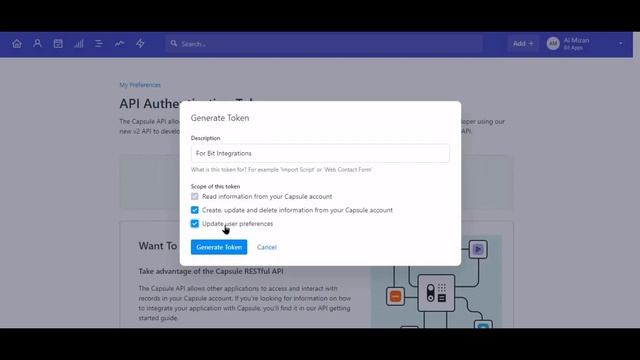Click the token Description text field
The image size is (640, 360).
pyautogui.click(x=320, y=153)
